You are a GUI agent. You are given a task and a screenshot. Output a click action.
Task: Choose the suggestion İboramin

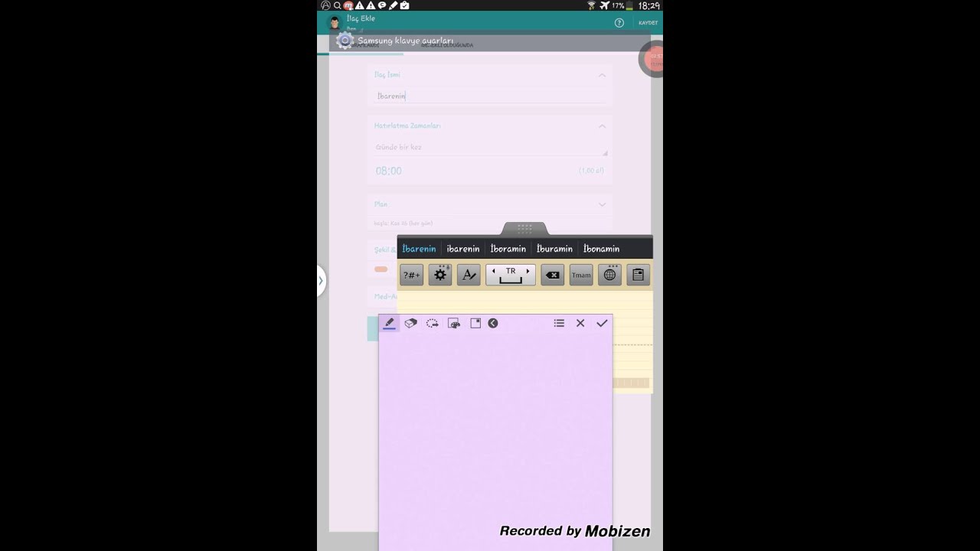(x=508, y=249)
